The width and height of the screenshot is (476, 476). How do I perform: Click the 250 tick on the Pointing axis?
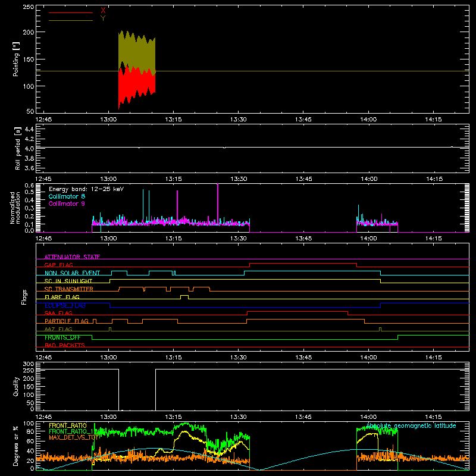29,7
